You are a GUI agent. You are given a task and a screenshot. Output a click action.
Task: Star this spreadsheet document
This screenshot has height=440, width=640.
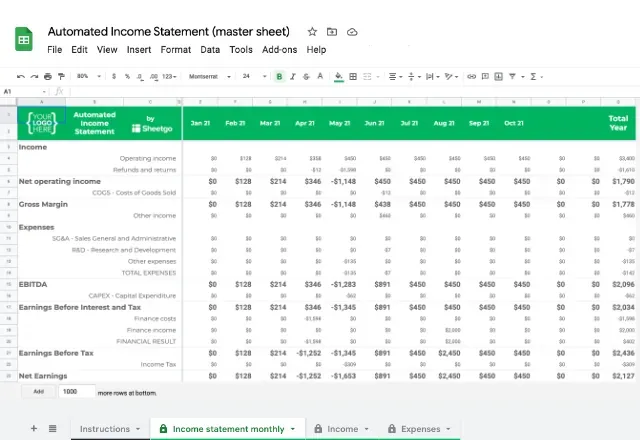click(313, 32)
